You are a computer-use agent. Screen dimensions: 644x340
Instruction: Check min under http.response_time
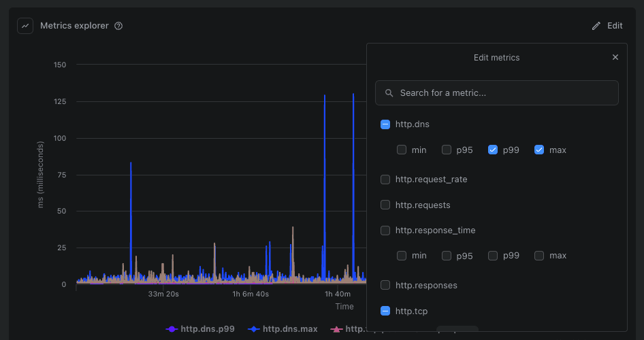point(402,256)
